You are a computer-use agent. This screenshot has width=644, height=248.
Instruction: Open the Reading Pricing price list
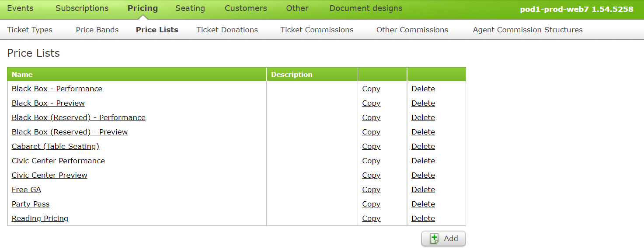40,218
